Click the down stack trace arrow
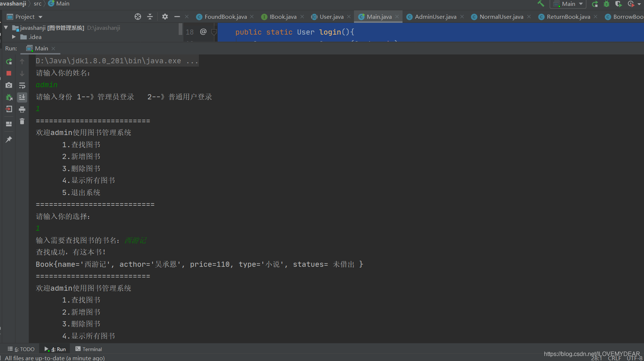 tap(22, 73)
